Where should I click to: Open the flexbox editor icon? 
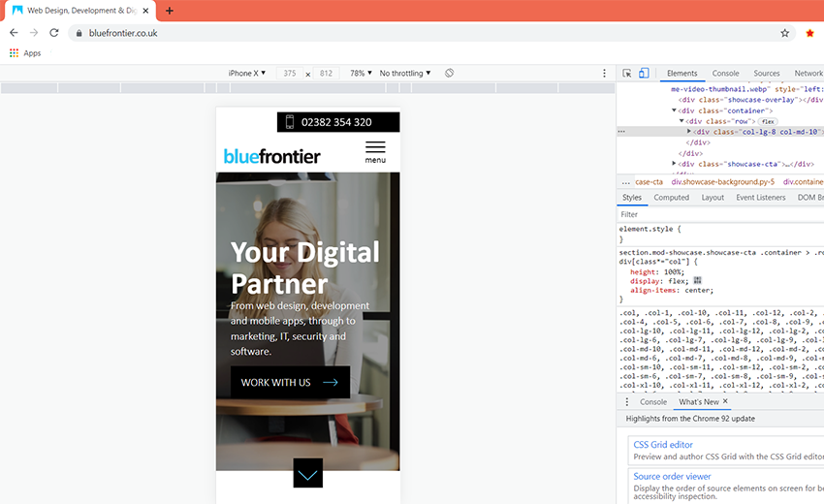(x=697, y=281)
